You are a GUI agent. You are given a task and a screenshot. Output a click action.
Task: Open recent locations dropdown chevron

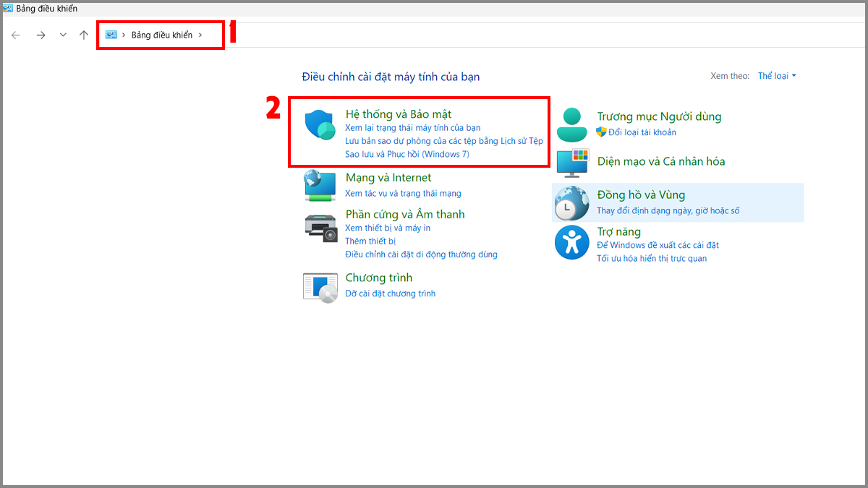[63, 35]
